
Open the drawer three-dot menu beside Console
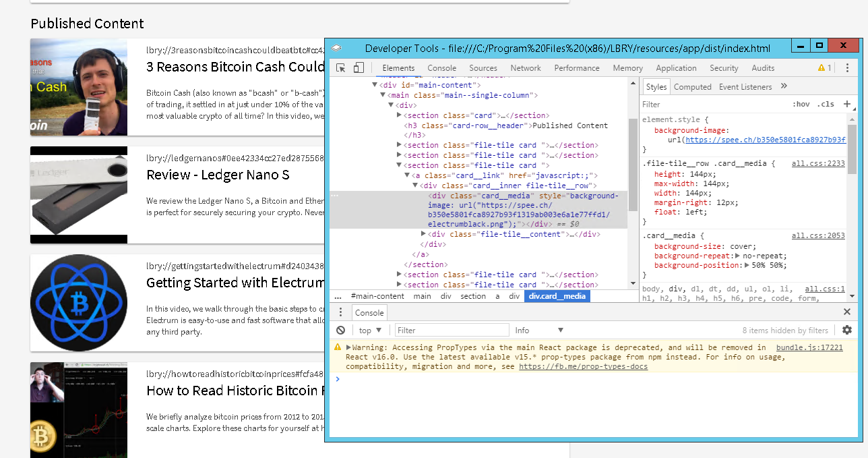coord(341,312)
